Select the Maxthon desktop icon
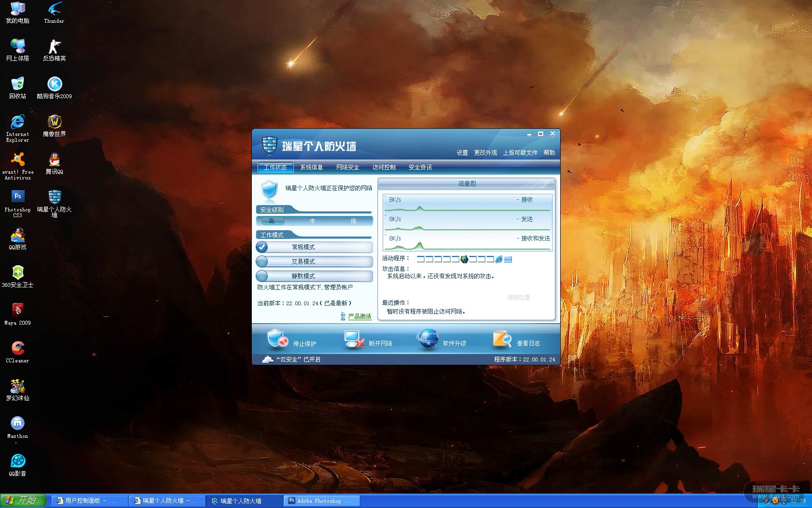The image size is (812, 508). 17,428
